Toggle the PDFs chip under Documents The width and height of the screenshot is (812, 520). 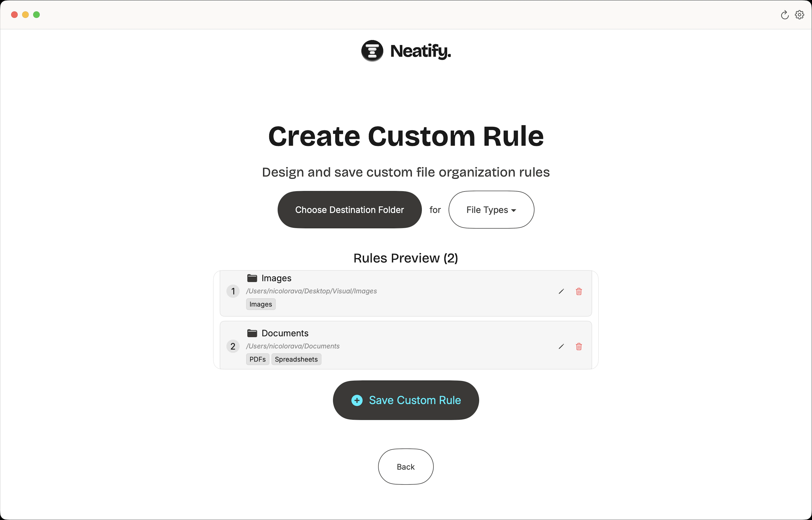(x=257, y=359)
